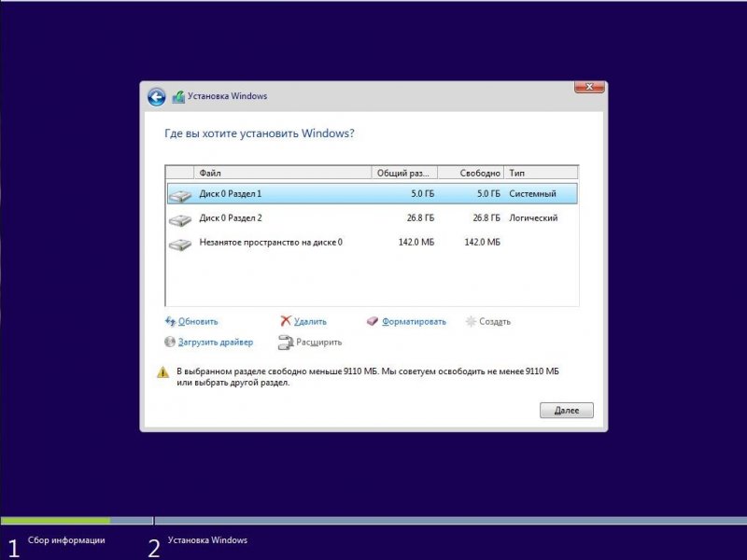This screenshot has width=747, height=560.
Task: Click the eraser icon beside Форматировать
Action: point(372,321)
